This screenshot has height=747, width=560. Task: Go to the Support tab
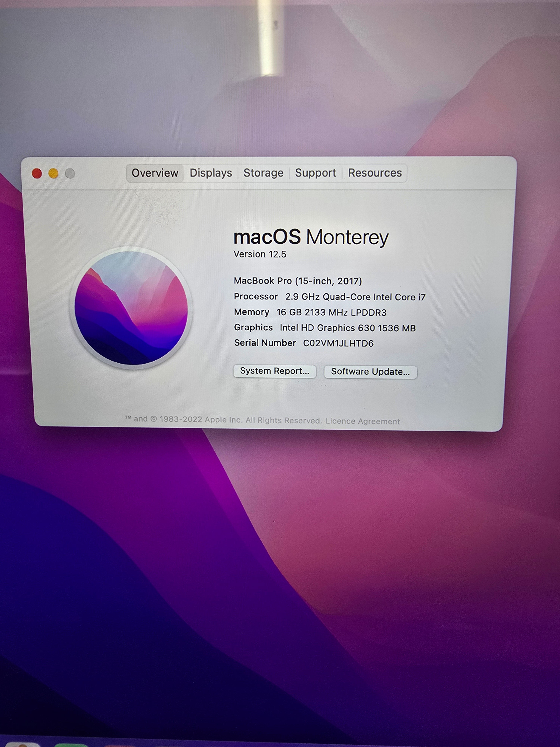pos(315,173)
